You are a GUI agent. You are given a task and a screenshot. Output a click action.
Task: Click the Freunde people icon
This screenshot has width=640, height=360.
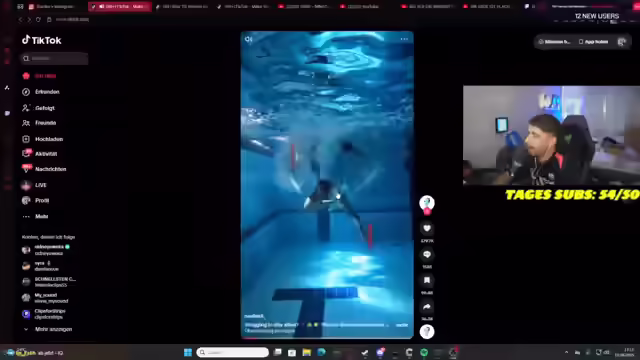(x=26, y=123)
